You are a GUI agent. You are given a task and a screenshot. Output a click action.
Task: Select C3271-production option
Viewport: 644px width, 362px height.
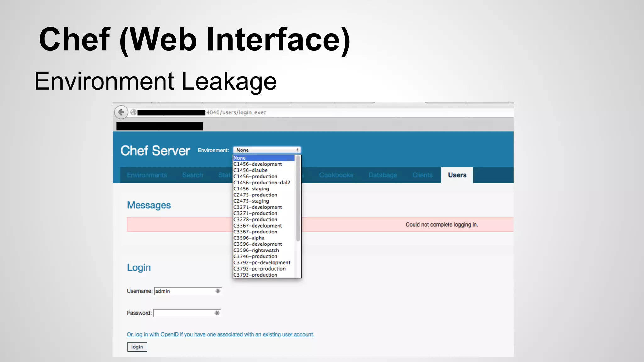tap(264, 213)
